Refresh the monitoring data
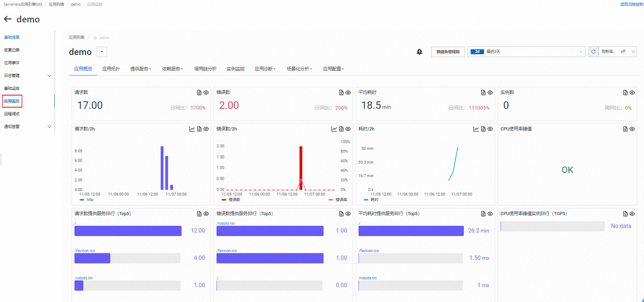The width and height of the screenshot is (644, 302). 593,52
